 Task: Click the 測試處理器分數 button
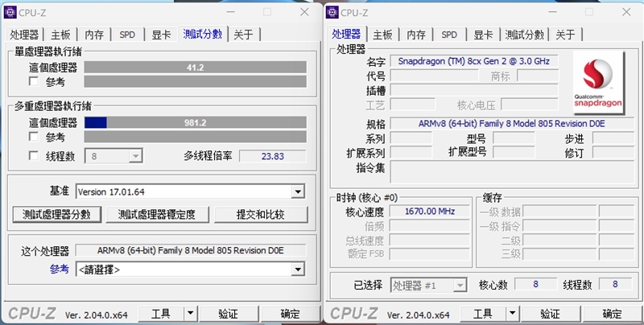(x=56, y=214)
